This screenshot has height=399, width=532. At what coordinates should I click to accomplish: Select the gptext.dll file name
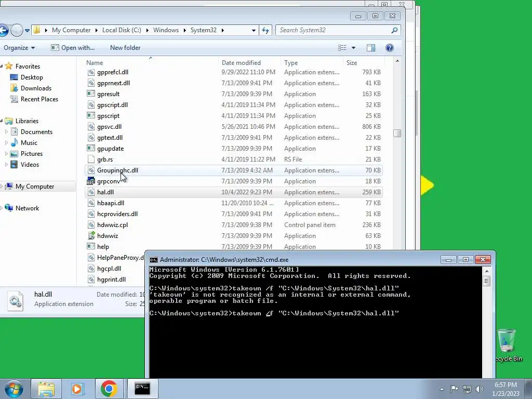110,138
